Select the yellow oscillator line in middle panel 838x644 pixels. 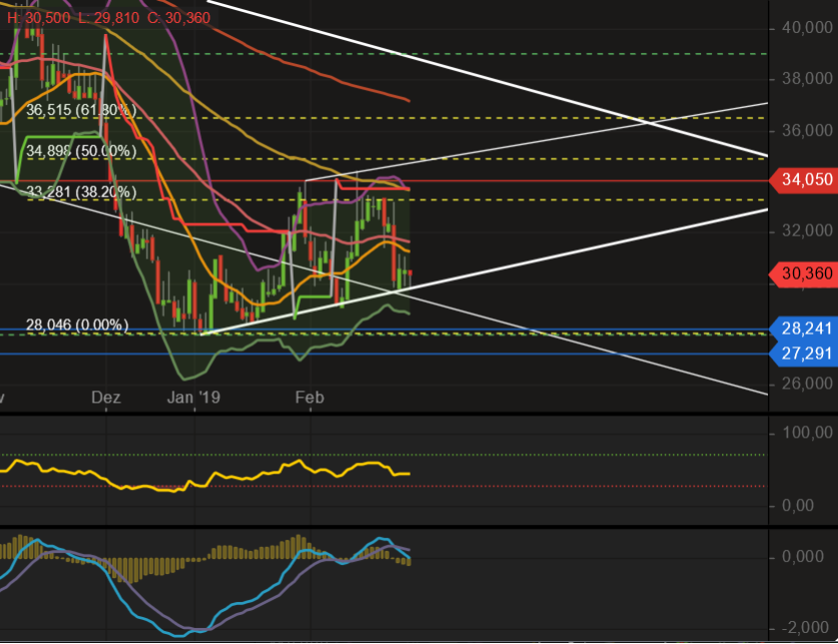(300, 464)
